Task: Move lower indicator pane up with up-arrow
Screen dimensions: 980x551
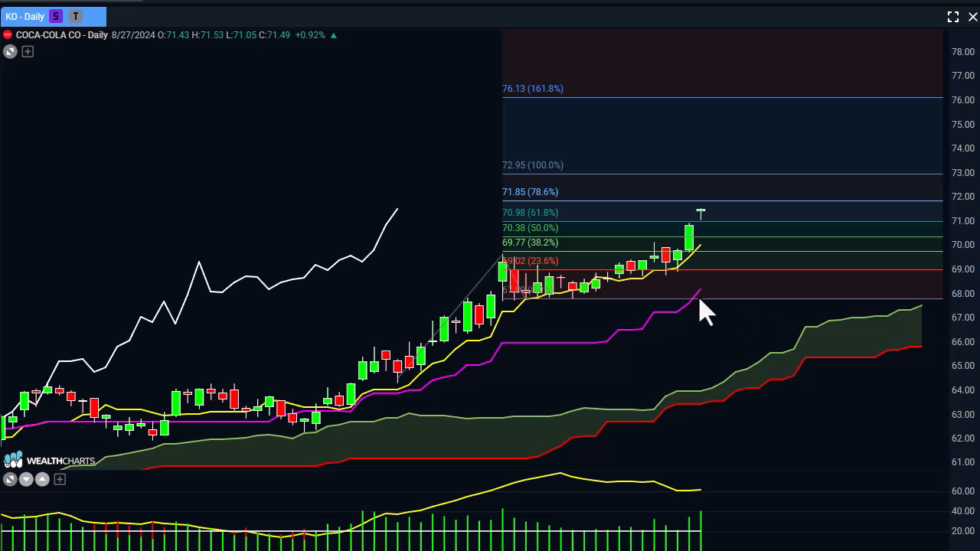Action: [42, 479]
